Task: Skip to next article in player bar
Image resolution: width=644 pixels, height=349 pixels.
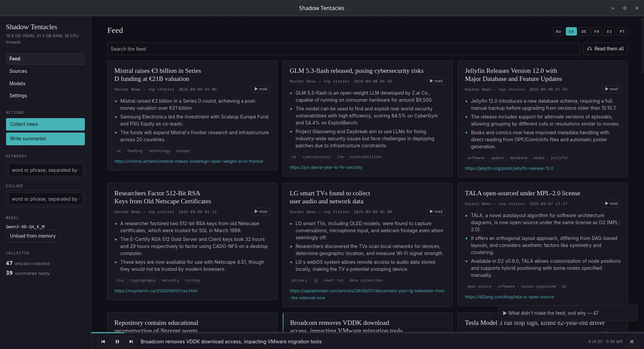Action: (131, 342)
